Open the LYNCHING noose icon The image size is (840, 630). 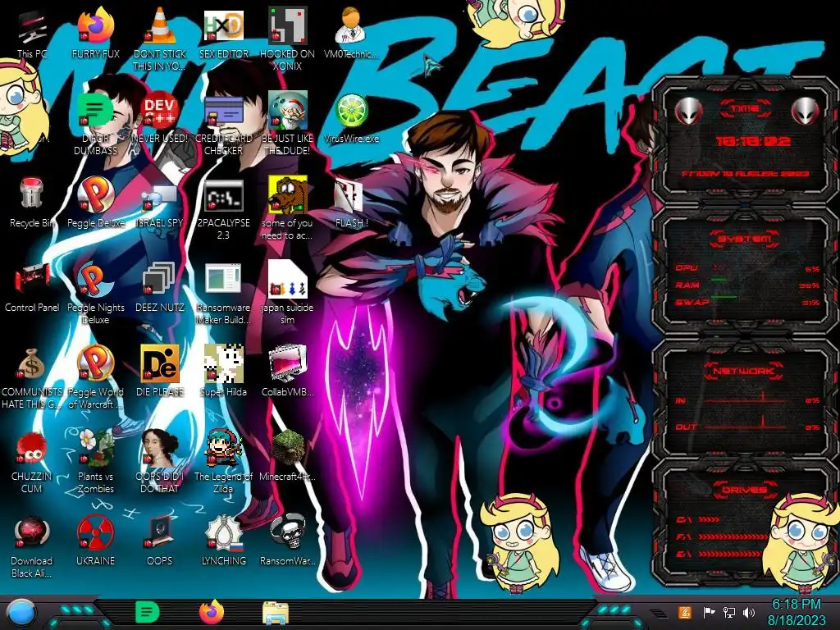click(223, 533)
